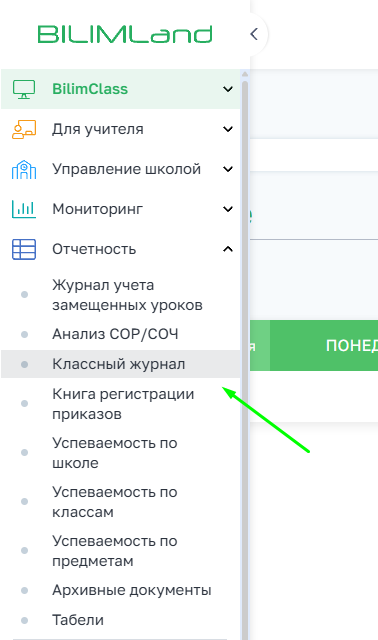Select Классный журнал menu item

(120, 364)
